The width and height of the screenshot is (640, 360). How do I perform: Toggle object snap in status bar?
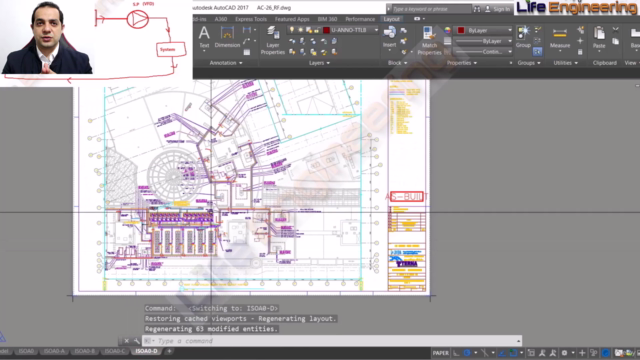tap(513, 353)
